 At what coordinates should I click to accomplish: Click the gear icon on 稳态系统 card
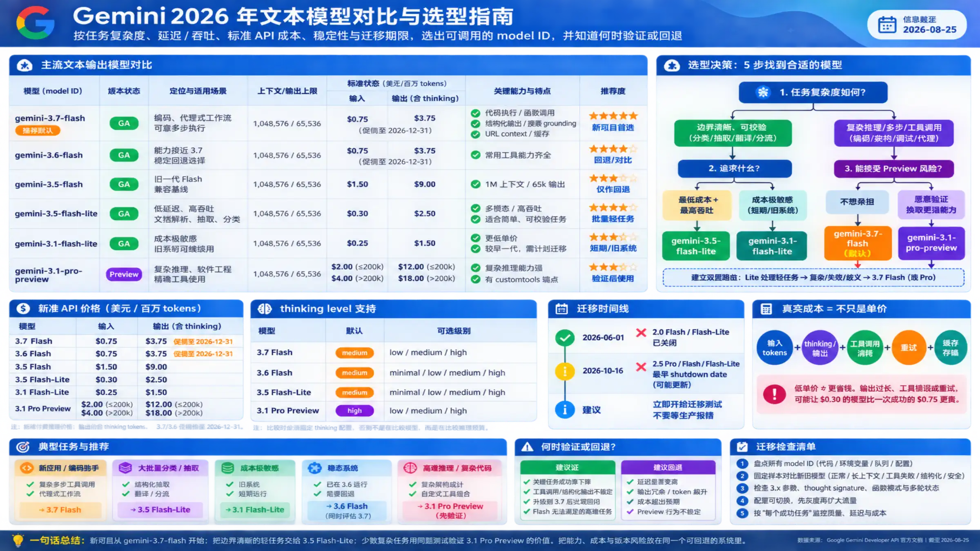[x=314, y=468]
